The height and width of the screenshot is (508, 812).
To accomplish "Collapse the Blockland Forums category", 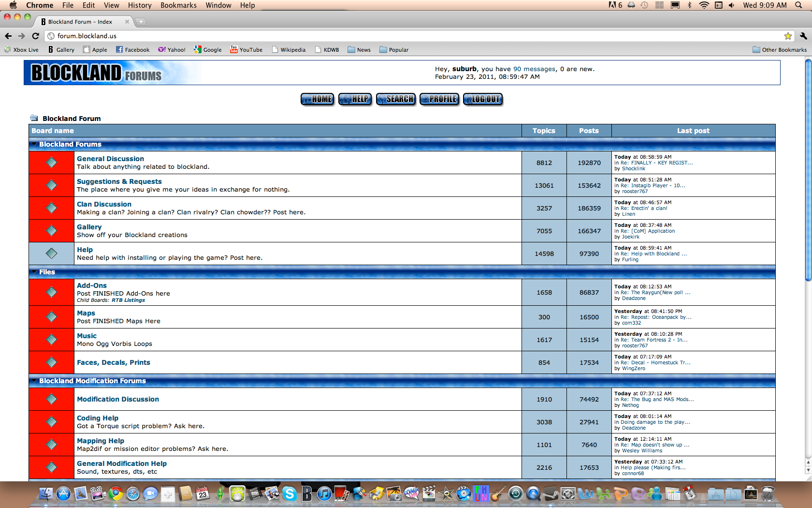I will coord(34,144).
